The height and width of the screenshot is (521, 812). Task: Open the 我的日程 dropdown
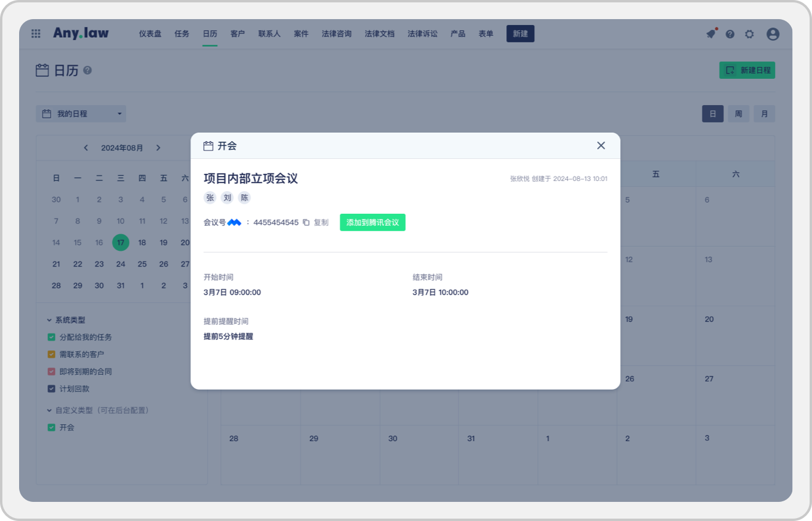(x=81, y=114)
